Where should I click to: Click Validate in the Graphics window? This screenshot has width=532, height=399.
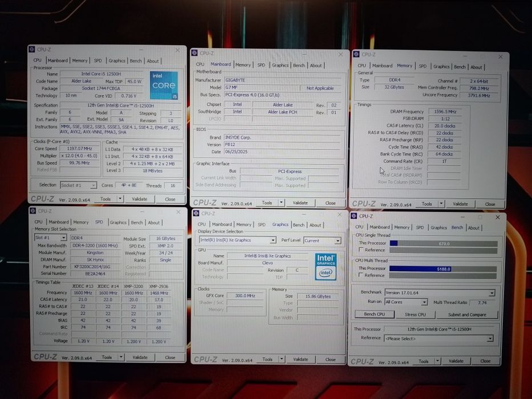300,359
